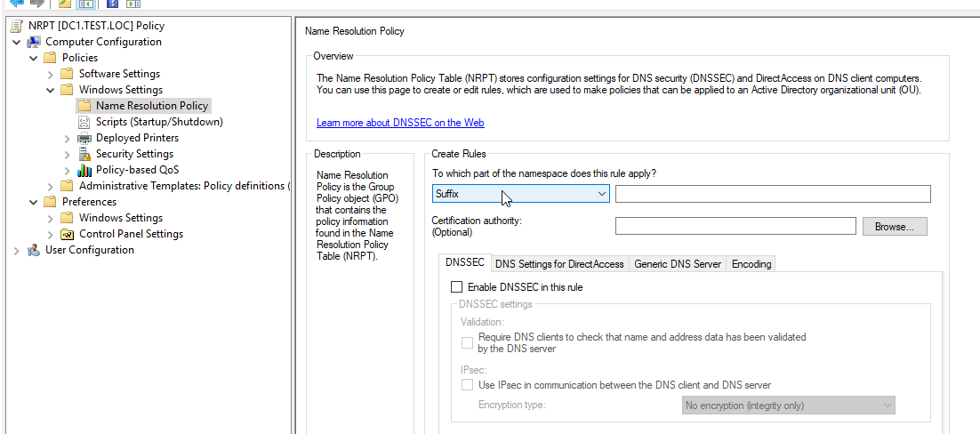Expand the Administrative Templates node
Viewport: 980px width, 434px height.
coord(52,186)
